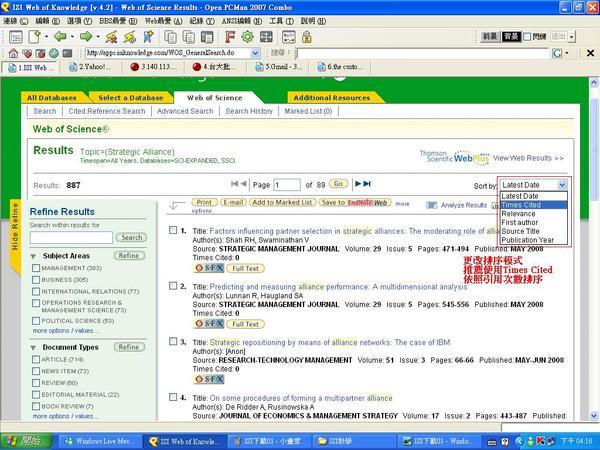Click the Refine button beside Subject Areas
Image resolution: width=600 pixels, height=450 pixels.
(129, 256)
